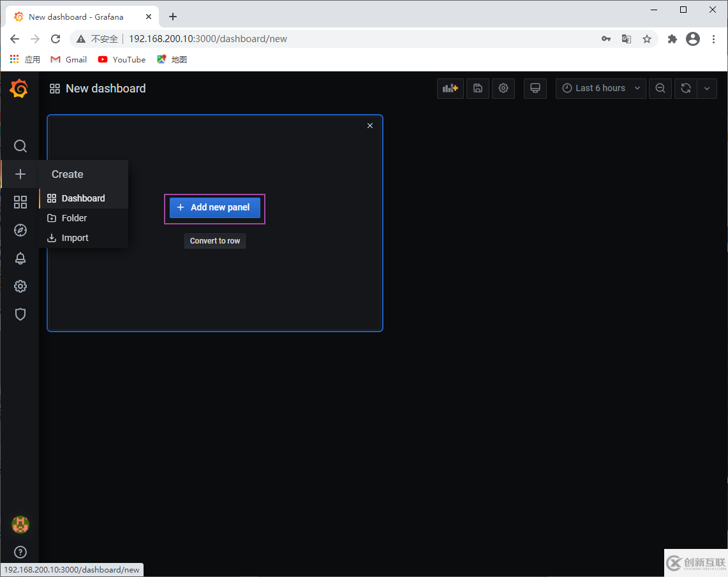The image size is (728, 577).
Task: Reload the page with browser refresh icon
Action: click(56, 39)
